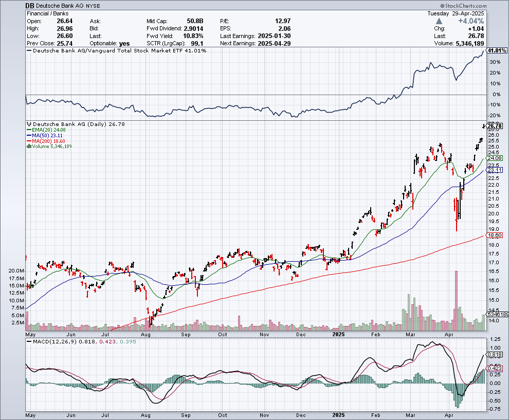Click the MACD histogram value 0.395 in legend
This screenshot has height=420, width=509.
click(128, 341)
